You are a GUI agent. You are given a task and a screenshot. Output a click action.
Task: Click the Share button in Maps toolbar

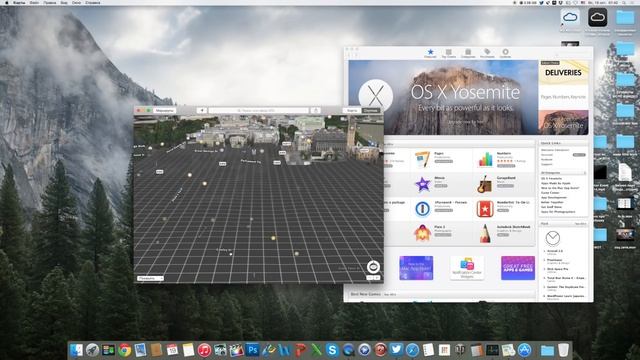pyautogui.click(x=316, y=110)
